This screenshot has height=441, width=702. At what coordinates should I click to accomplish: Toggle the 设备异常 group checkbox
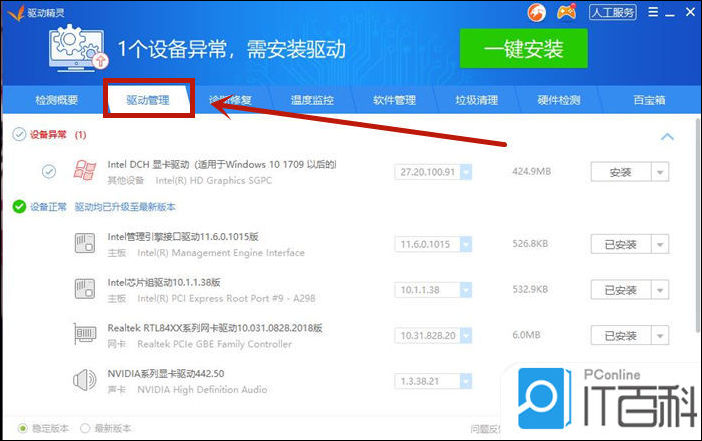tap(19, 134)
